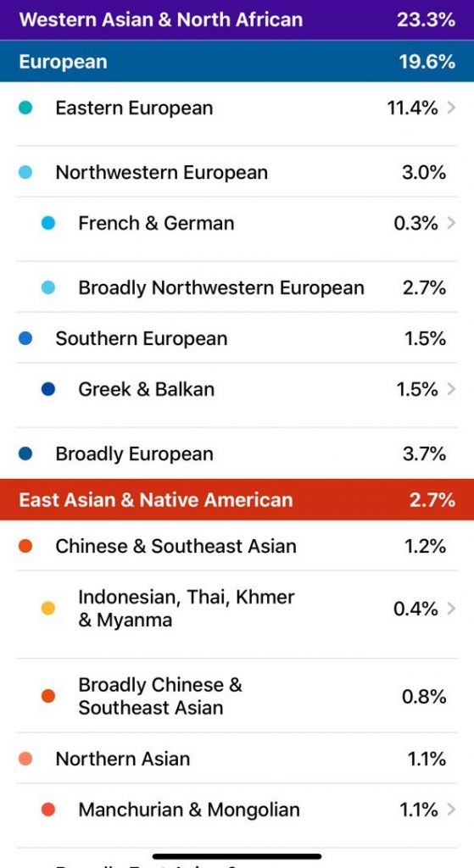Screen dimensions: 474x868
Task: Open Broadly Chinese & Southeast Asian row
Action: pos(237,696)
